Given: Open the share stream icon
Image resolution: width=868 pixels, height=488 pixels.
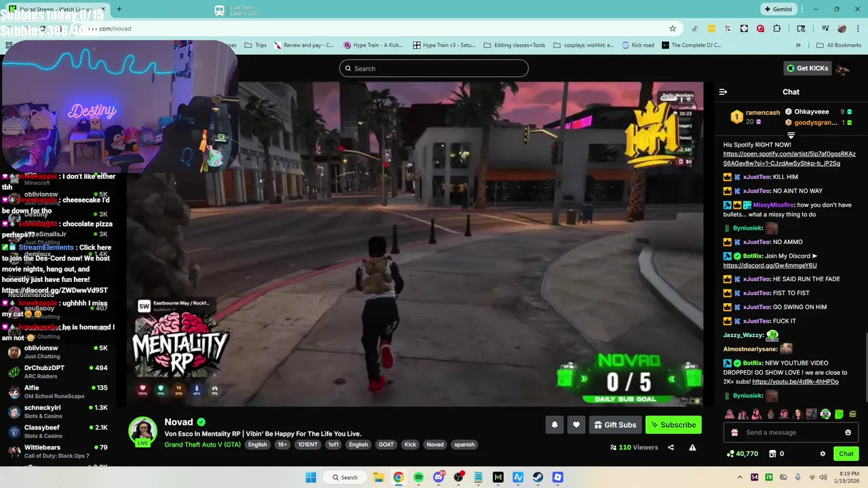Looking at the screenshot, I should [671, 447].
